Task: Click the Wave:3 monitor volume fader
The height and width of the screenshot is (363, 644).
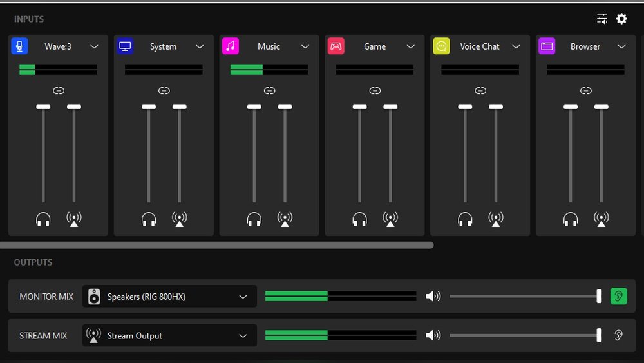Action: coord(43,153)
